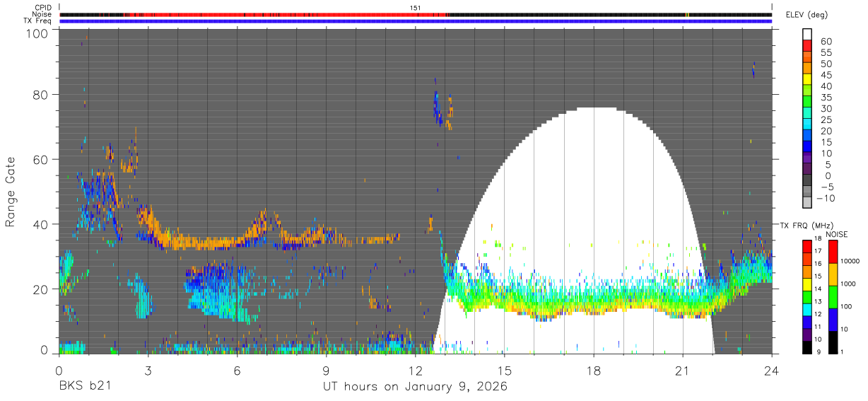This screenshot has width=868, height=401.
Task: Click the CPID value '151'
Action: tap(416, 7)
